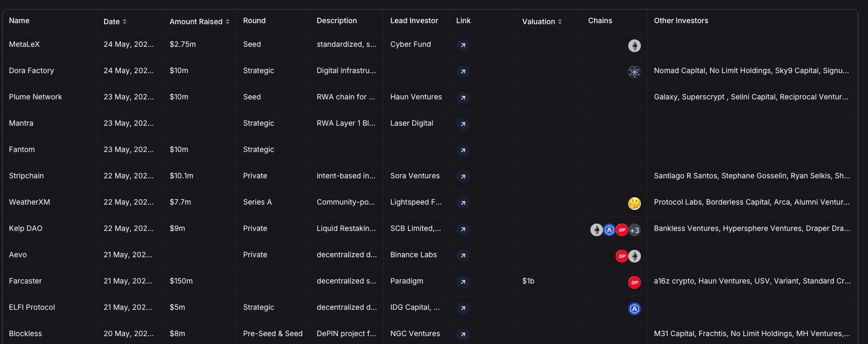Screen dimensions: 868x344
Task: Click the Arbitrum chain icon in ELFI Protocol row
Action: (635, 309)
